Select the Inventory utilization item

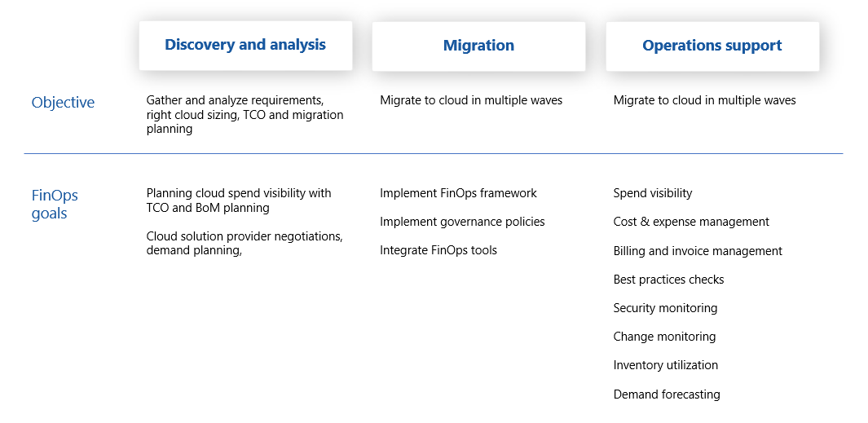(x=665, y=365)
